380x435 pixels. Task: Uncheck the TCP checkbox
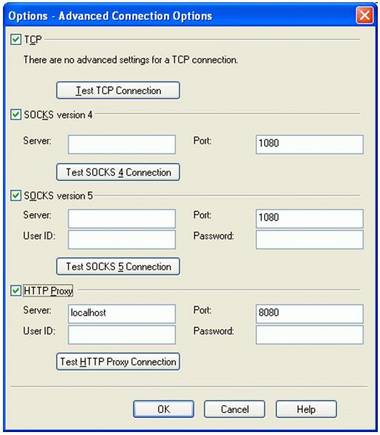pyautogui.click(x=16, y=40)
